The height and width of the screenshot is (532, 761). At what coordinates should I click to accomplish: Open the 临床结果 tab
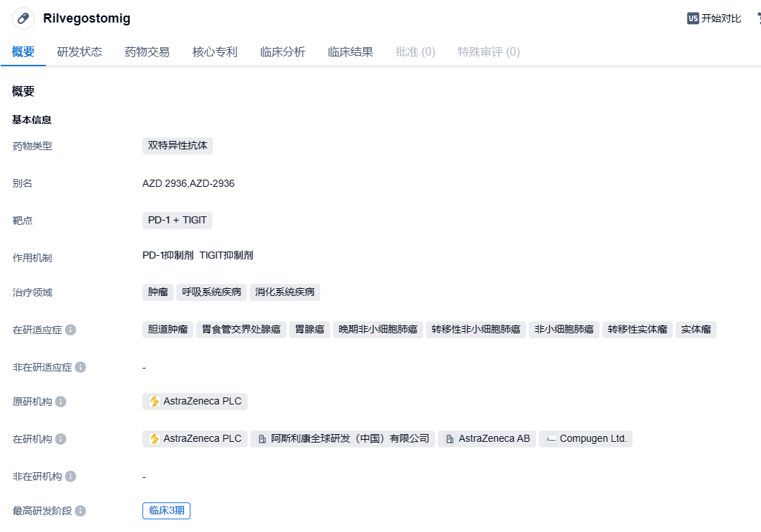pos(351,52)
